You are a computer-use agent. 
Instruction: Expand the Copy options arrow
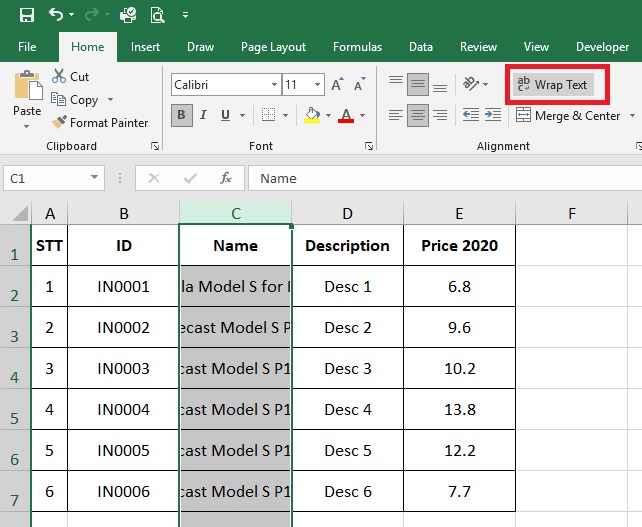coord(110,100)
